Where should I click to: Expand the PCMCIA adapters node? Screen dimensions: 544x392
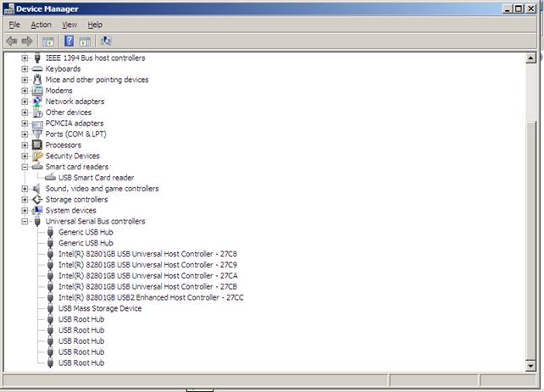[25, 124]
